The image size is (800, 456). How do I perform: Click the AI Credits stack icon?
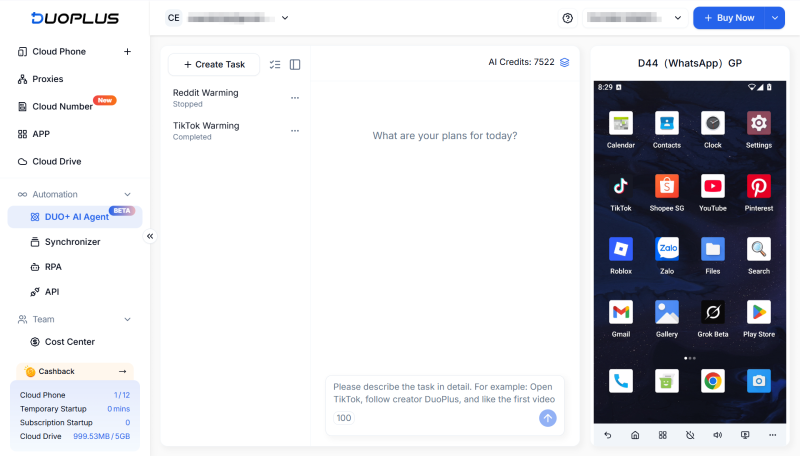565,62
